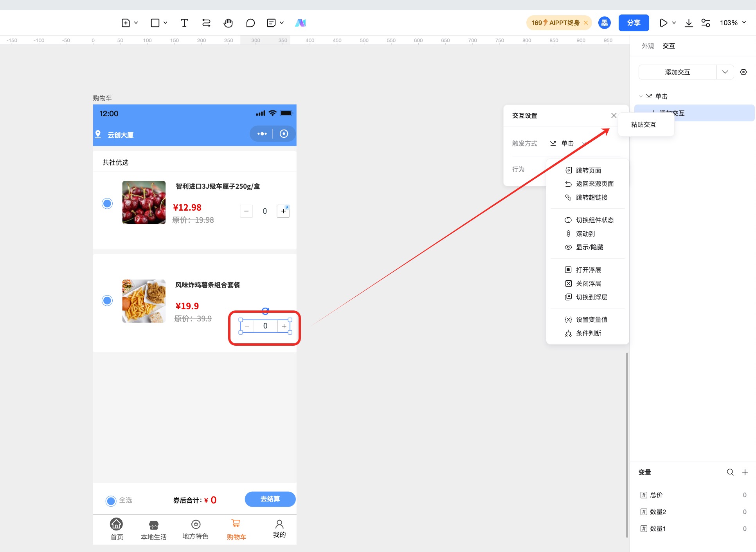Click the fried chicken fries thumbnail
This screenshot has height=552, width=756.
pos(144,301)
